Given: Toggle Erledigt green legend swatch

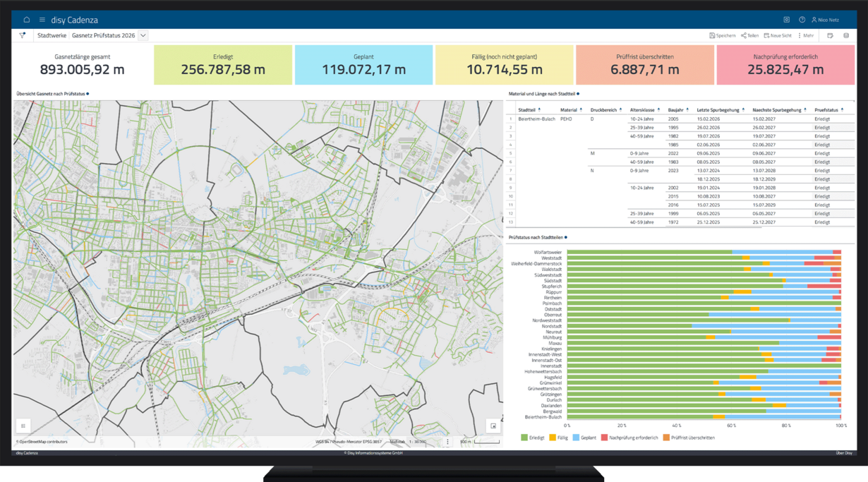Looking at the screenshot, I should click(x=524, y=438).
